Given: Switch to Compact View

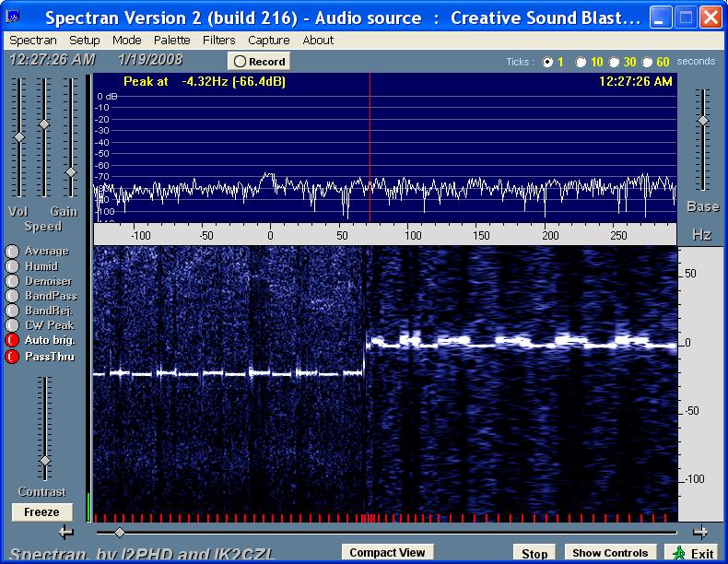Looking at the screenshot, I should tap(387, 552).
